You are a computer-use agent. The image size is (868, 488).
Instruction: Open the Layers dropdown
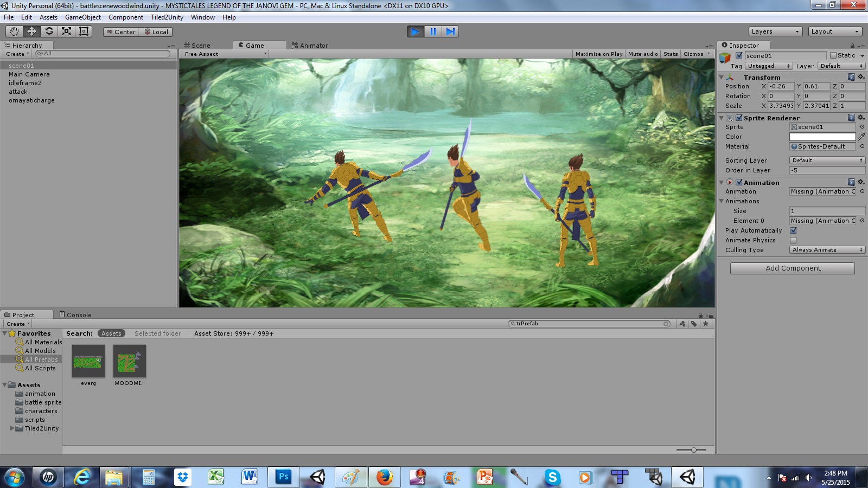pyautogui.click(x=776, y=31)
